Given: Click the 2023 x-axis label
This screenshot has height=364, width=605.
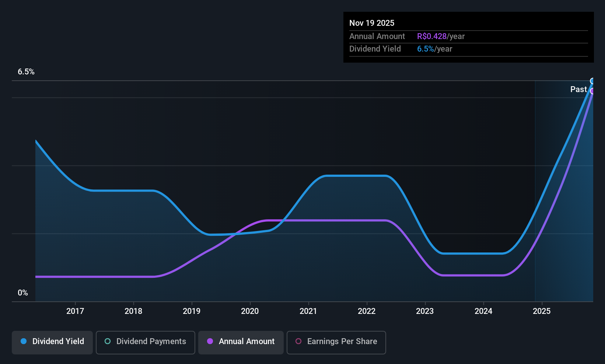Looking at the screenshot, I should coord(425,311).
